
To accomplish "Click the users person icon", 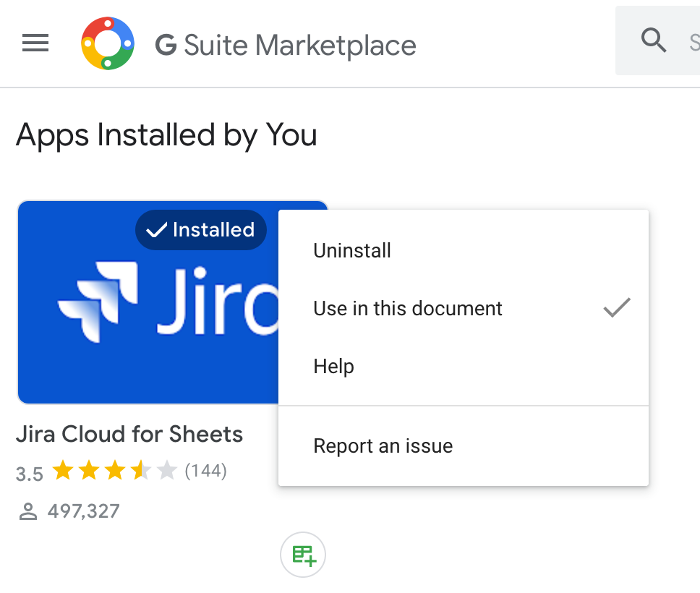I will click(x=28, y=512).
